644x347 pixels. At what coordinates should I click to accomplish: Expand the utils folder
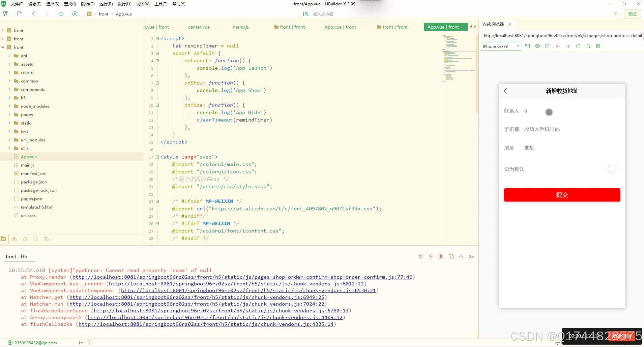point(9,148)
